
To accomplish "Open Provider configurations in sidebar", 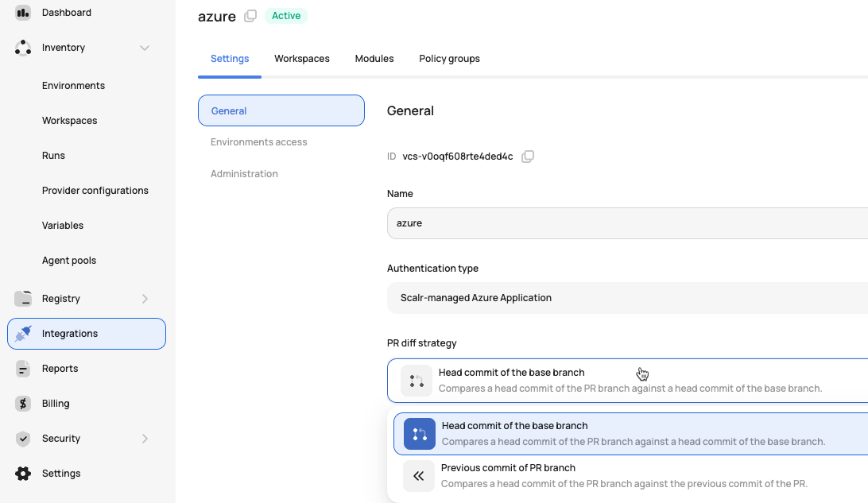I will point(95,191).
